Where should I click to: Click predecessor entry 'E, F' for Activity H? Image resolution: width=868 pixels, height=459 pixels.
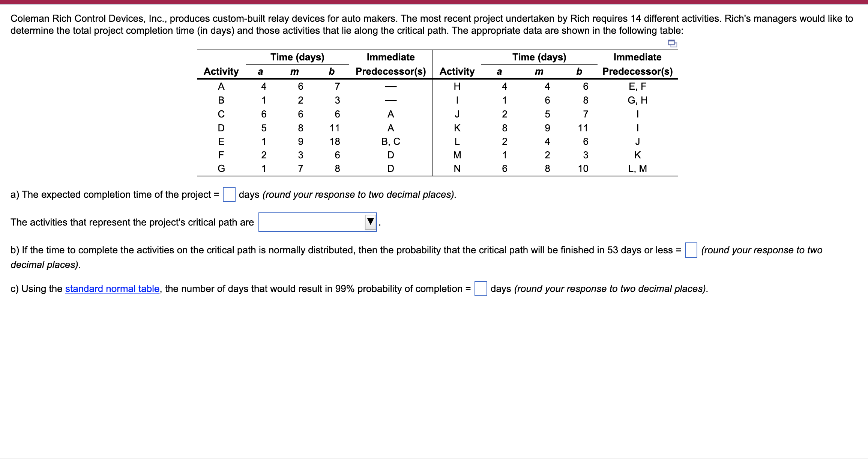(637, 86)
